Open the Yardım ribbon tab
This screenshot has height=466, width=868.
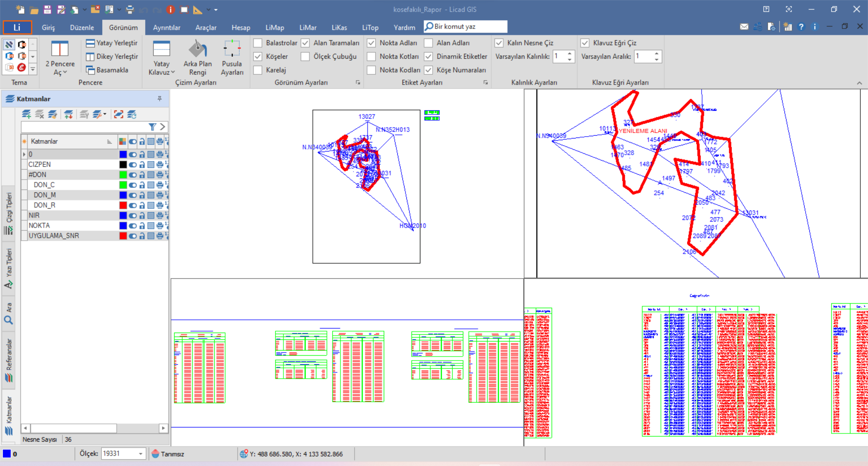pyautogui.click(x=404, y=28)
